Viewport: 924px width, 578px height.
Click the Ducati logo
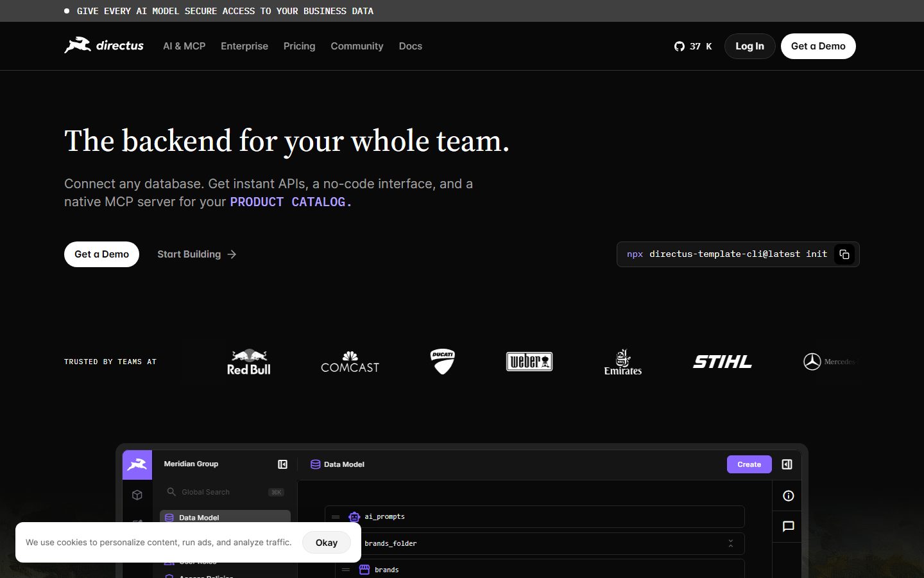point(443,362)
